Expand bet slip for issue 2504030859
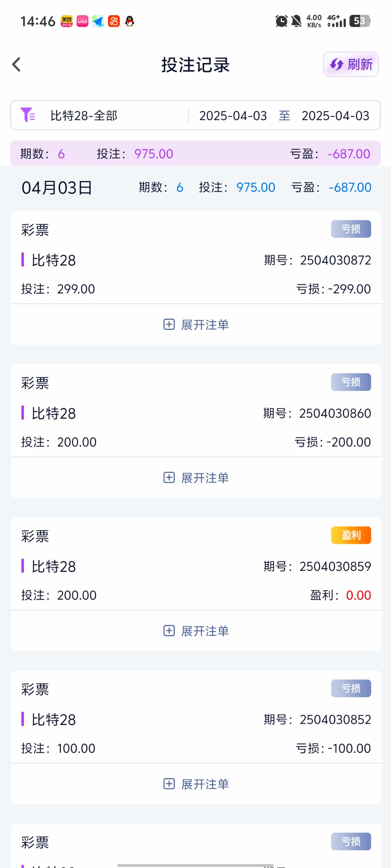The height and width of the screenshot is (868, 391). pyautogui.click(x=196, y=631)
